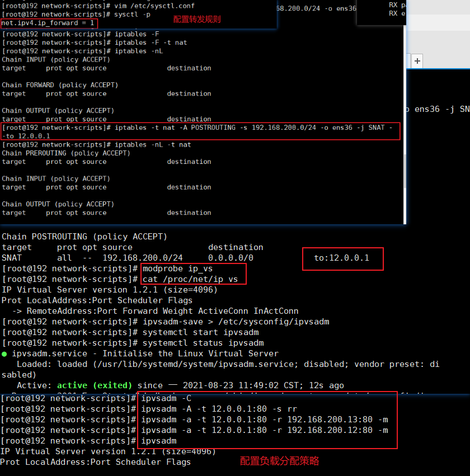470x476 pixels.
Task: Click the 'net.ipv4.ip_forward = 1' output line
Action: pyautogui.click(x=48, y=23)
